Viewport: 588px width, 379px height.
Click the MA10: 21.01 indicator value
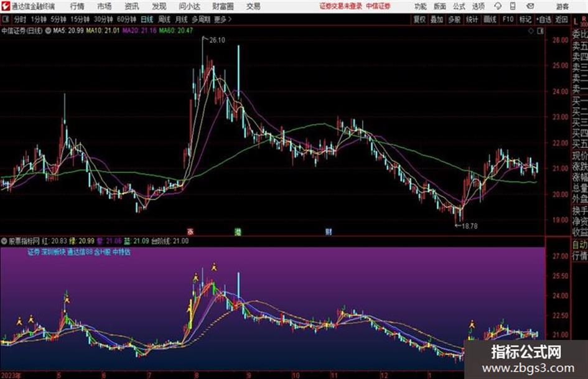coord(103,30)
